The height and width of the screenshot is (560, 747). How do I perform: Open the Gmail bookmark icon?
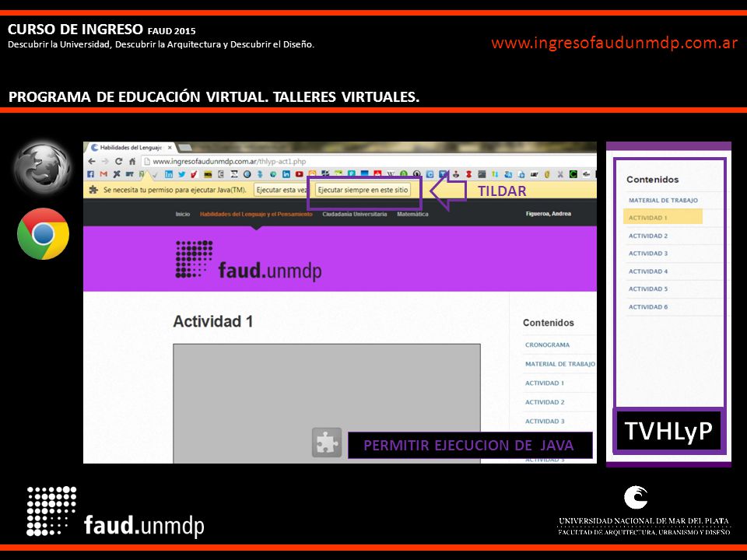(103, 174)
